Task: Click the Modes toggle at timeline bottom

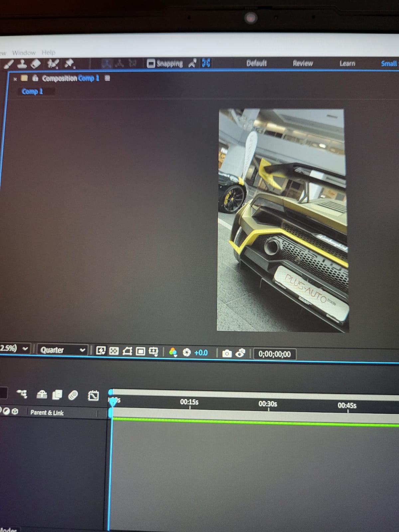Action: (x=8, y=529)
